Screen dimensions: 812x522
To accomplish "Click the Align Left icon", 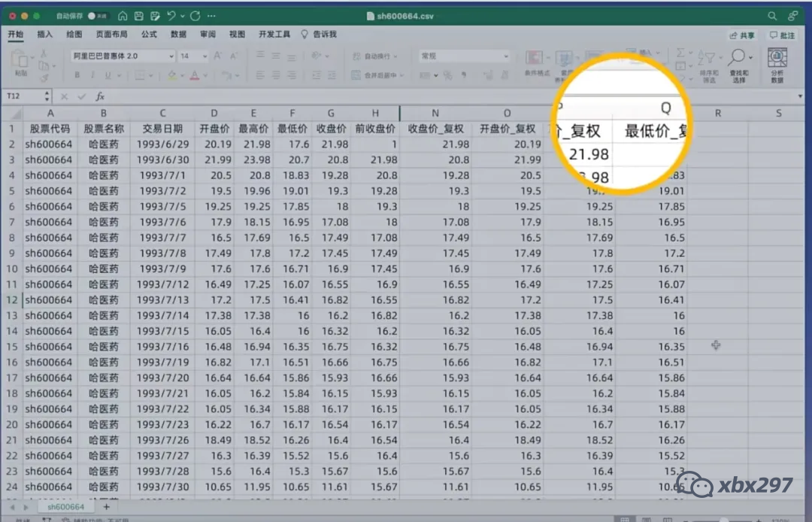I will (260, 75).
